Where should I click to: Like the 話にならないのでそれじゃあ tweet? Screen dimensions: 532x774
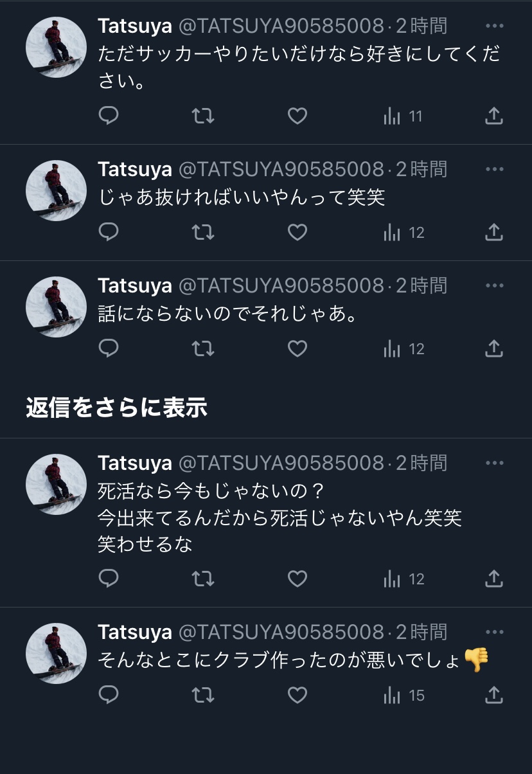[297, 349]
